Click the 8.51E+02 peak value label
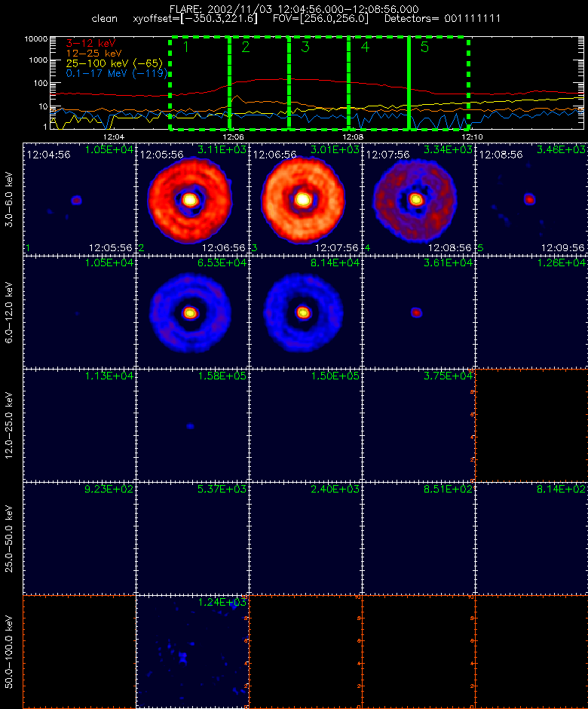 448,489
